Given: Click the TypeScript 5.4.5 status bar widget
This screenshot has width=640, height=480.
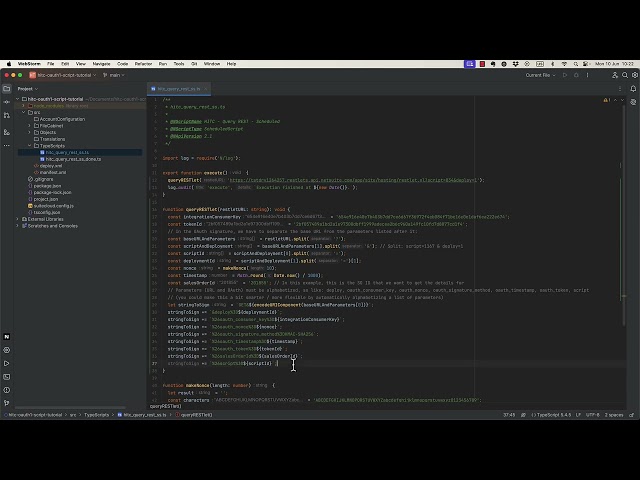Looking at the screenshot, I should 551,415.
